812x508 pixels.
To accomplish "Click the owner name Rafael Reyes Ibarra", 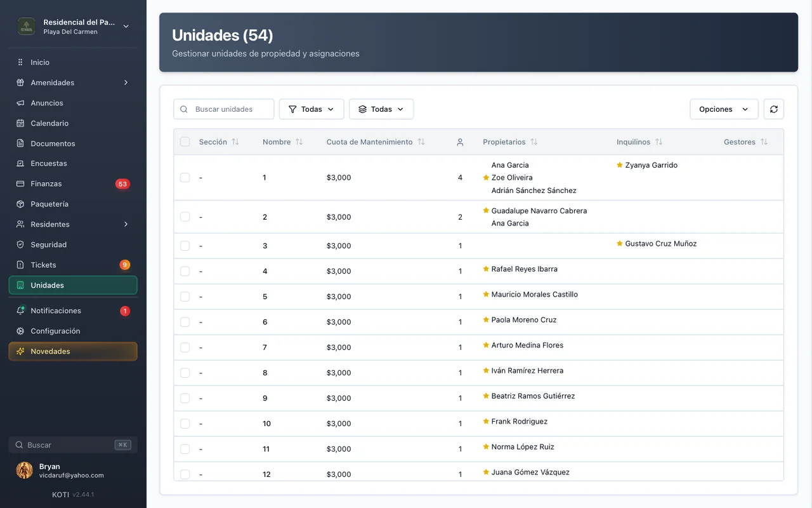I will (524, 269).
